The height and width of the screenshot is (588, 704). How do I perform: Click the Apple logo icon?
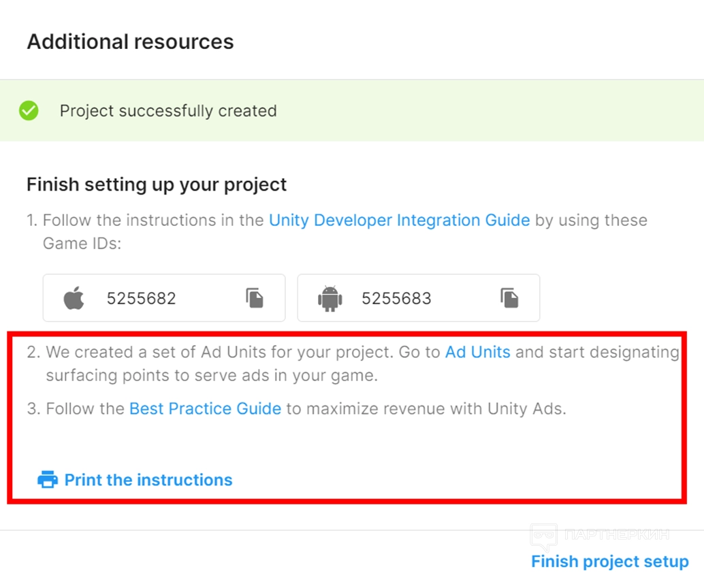(74, 298)
